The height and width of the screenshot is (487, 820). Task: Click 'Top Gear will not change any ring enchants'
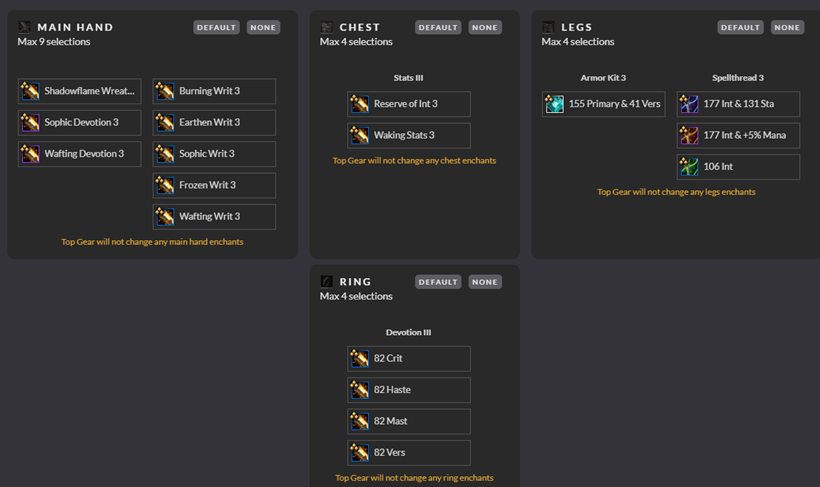[414, 478]
